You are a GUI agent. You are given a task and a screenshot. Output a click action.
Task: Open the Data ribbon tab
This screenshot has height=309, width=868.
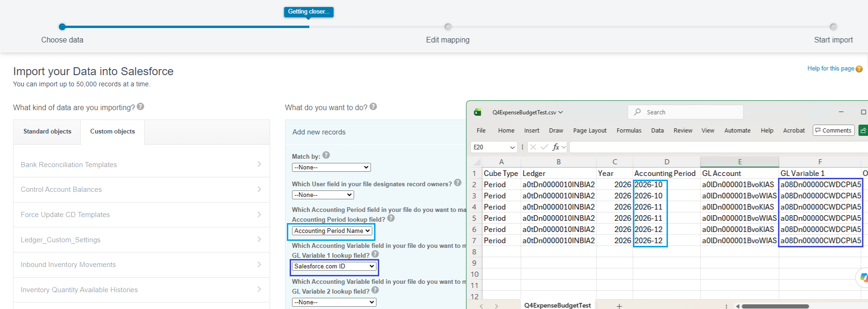(657, 131)
